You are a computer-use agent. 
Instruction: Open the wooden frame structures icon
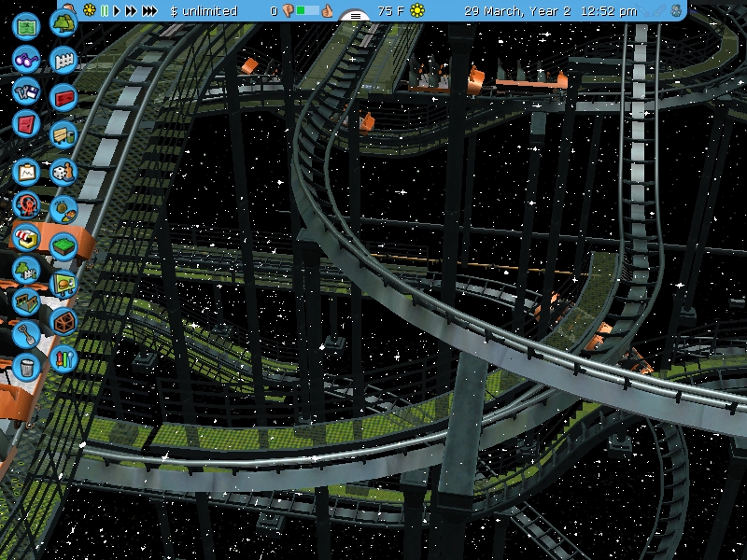point(63,321)
